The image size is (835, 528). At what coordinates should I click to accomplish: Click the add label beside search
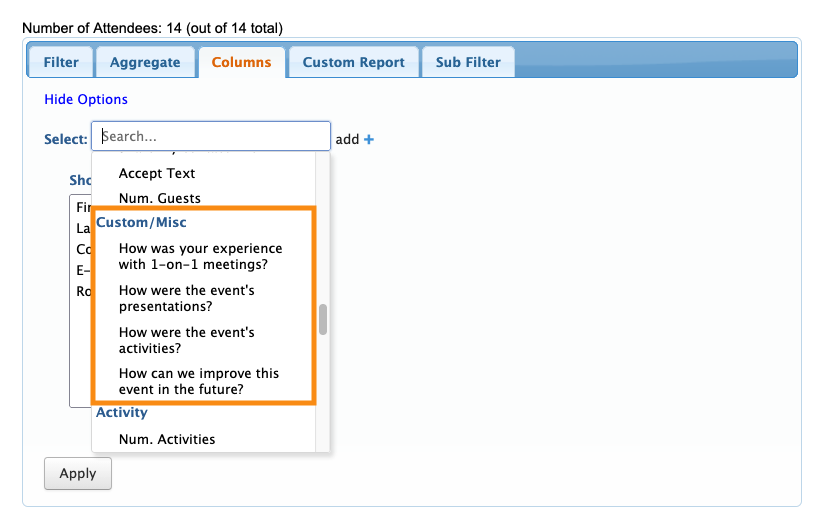pos(347,140)
